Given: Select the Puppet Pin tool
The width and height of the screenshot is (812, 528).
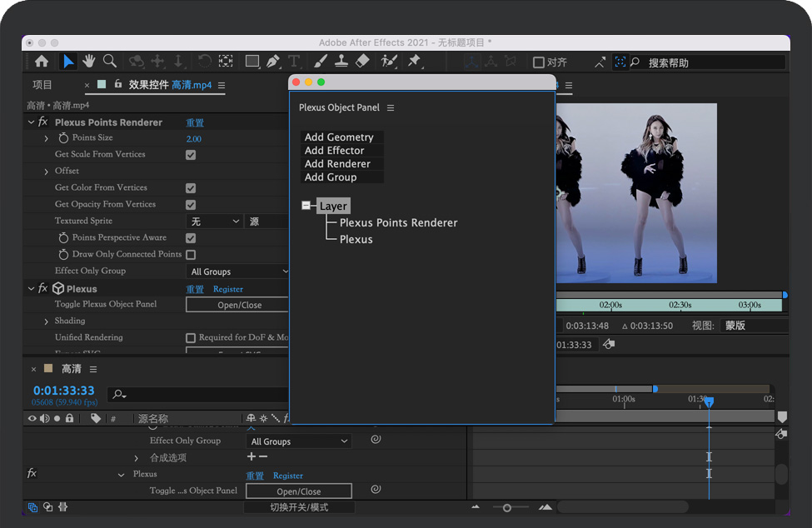Looking at the screenshot, I should pos(414,62).
